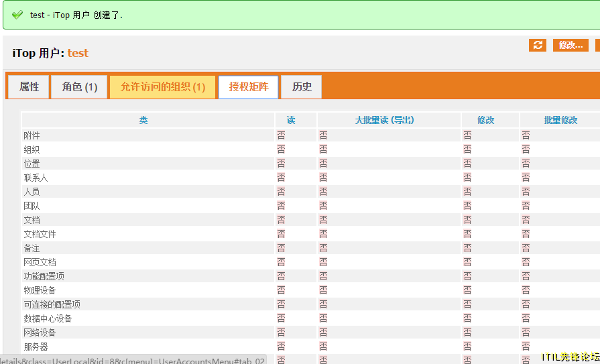Switch to the 角色 (1) tab
This screenshot has height=364, width=600.
point(80,87)
